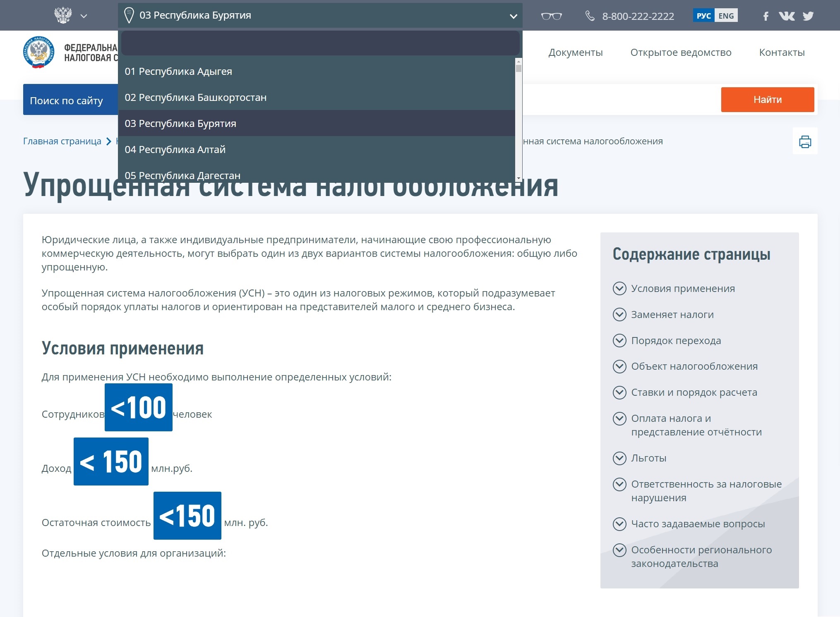Click chevron icon beside Порядок перехода

coord(619,340)
